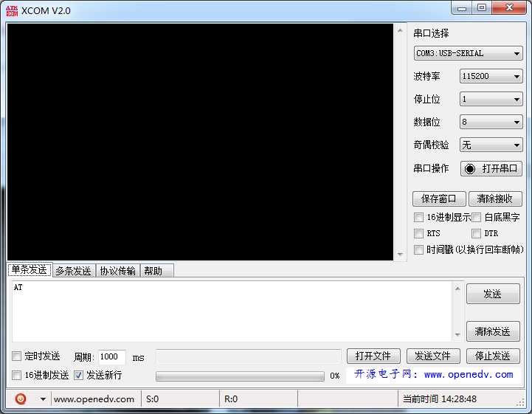Click the 周期 1000 ms input field
This screenshot has height=414, width=532.
click(x=112, y=357)
